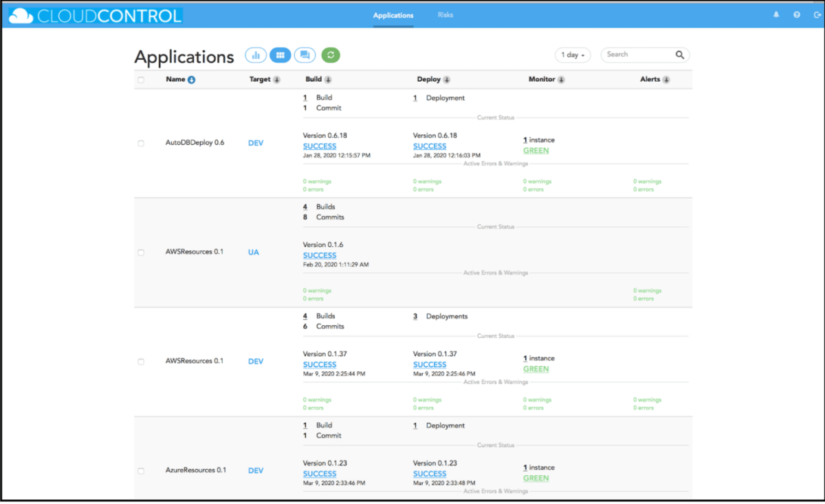This screenshot has width=825, height=504.
Task: Refresh the applications list
Action: (x=331, y=54)
